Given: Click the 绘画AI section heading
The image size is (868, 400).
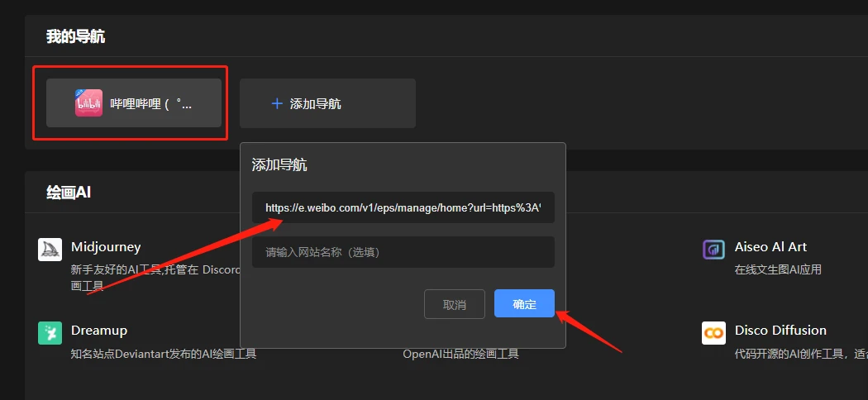Looking at the screenshot, I should click(x=69, y=193).
